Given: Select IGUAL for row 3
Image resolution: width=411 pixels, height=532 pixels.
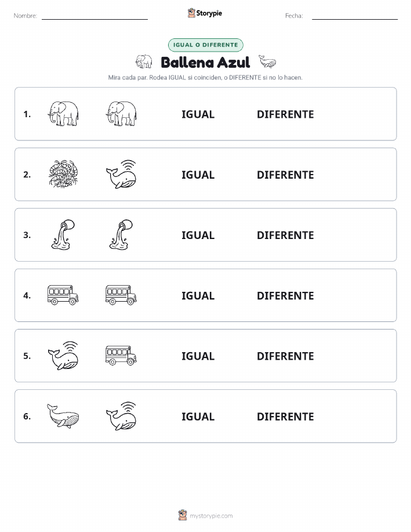Looking at the screenshot, I should coord(198,235).
